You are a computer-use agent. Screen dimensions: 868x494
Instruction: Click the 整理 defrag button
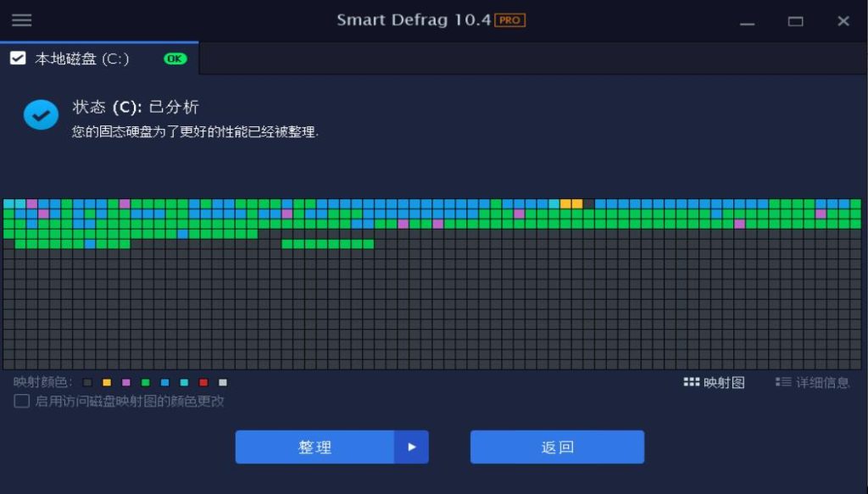[314, 447]
